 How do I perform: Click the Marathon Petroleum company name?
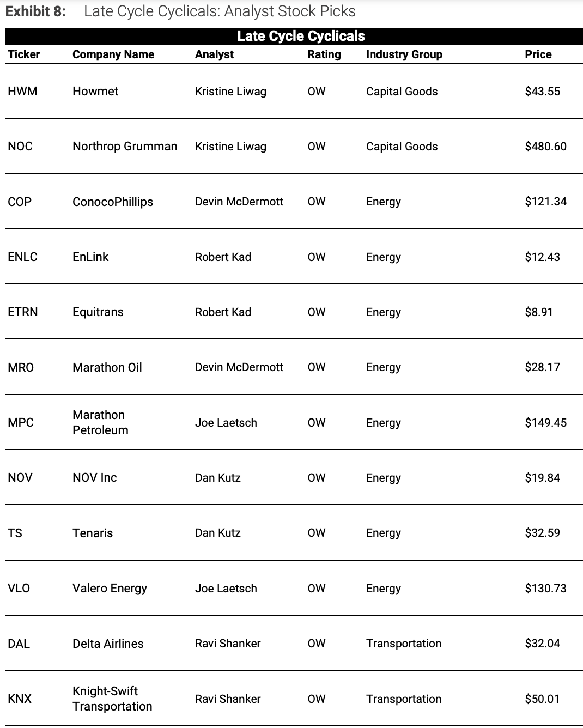(100, 422)
